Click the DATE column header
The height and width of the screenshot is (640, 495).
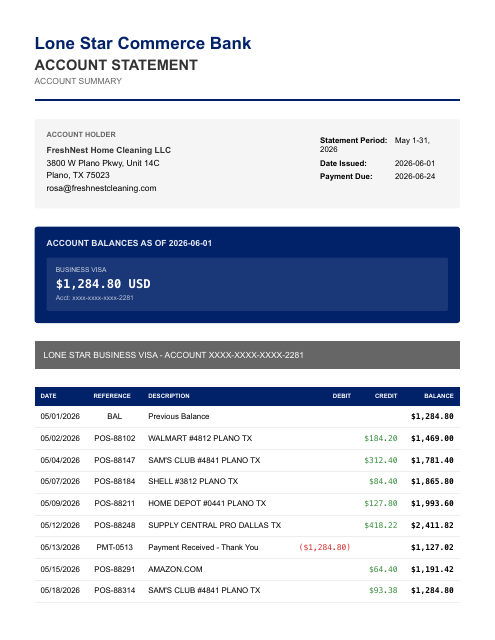click(x=49, y=396)
